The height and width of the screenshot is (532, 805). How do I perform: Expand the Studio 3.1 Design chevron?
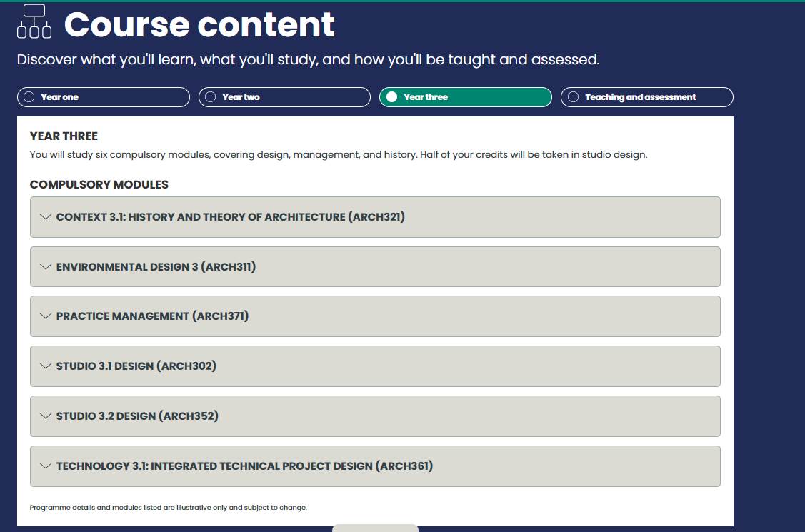[45, 366]
